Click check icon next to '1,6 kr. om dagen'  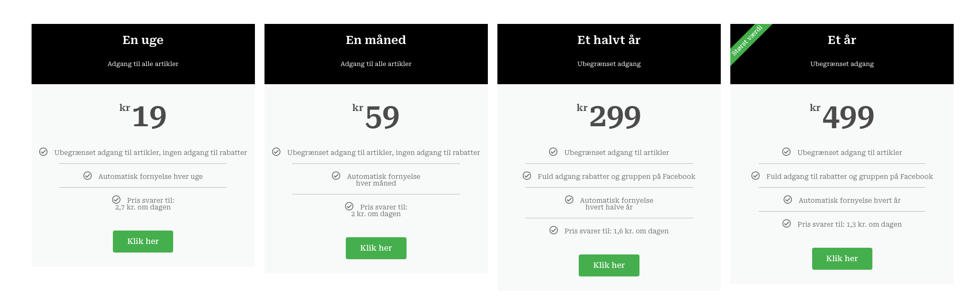[x=553, y=231]
